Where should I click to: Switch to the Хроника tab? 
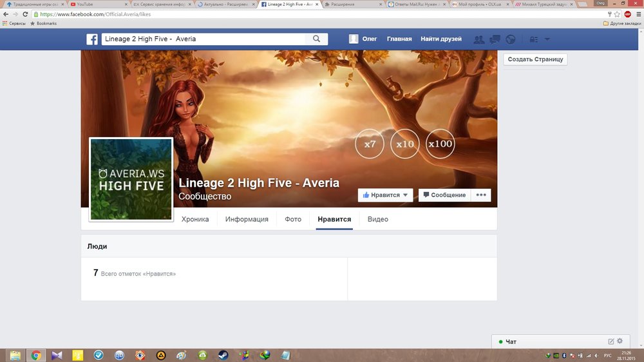click(195, 219)
